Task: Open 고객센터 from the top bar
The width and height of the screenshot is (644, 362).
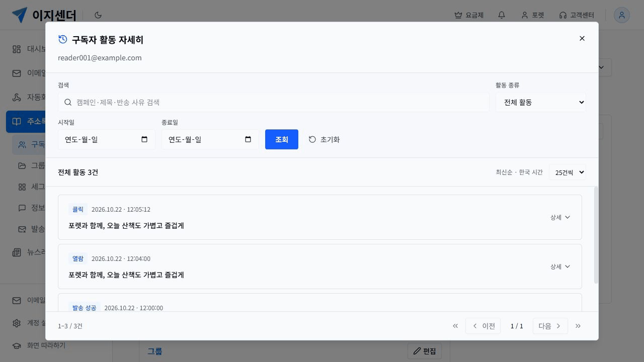Action: click(x=577, y=15)
